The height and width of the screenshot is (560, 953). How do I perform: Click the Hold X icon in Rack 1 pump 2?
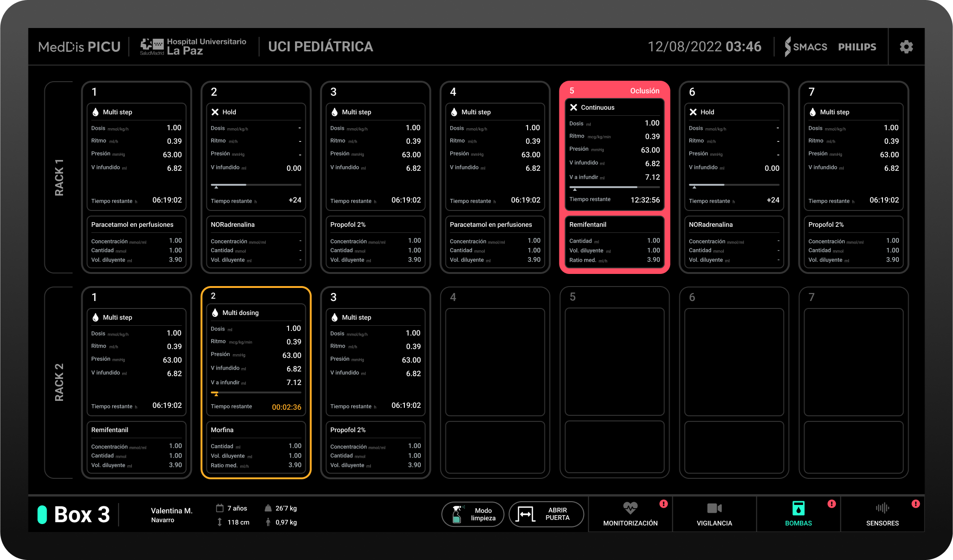[215, 112]
